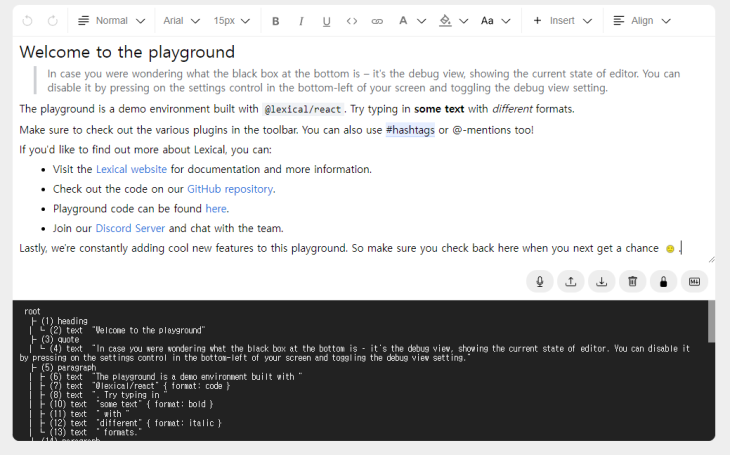Toggle the Markdown conversion button
The width and height of the screenshot is (730, 455).
(x=694, y=282)
